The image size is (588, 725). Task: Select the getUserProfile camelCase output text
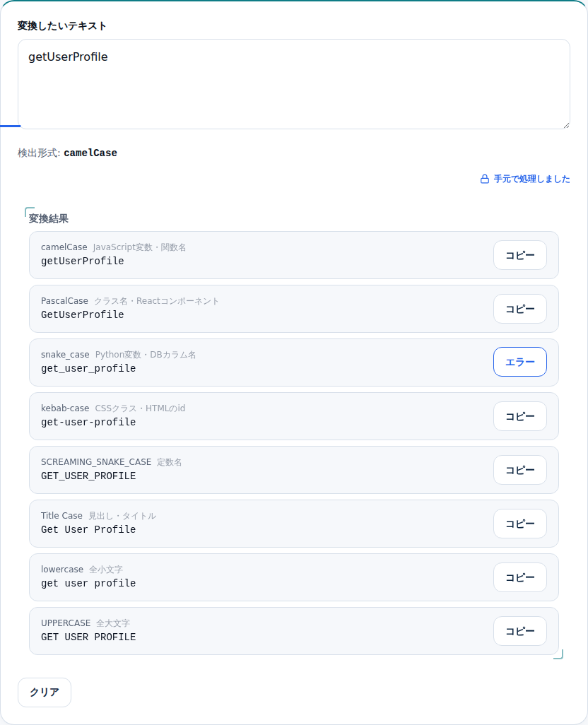coord(82,261)
